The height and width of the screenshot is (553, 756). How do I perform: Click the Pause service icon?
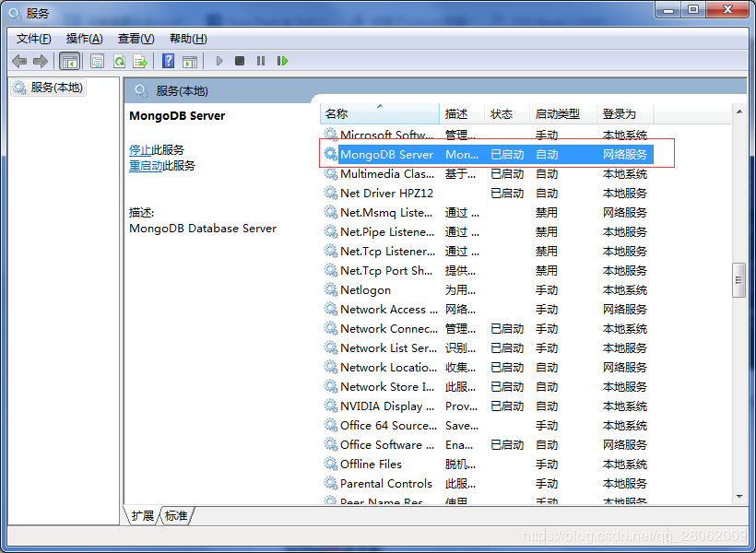(261, 61)
